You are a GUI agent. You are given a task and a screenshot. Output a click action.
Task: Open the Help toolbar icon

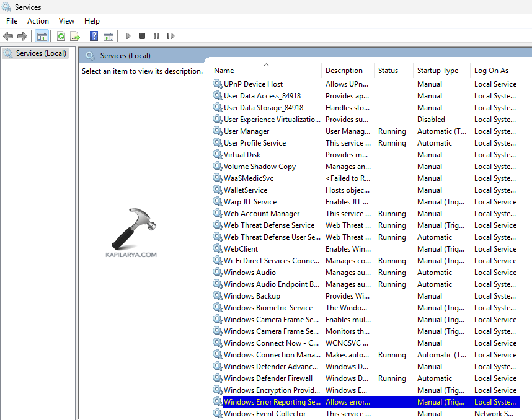point(94,37)
